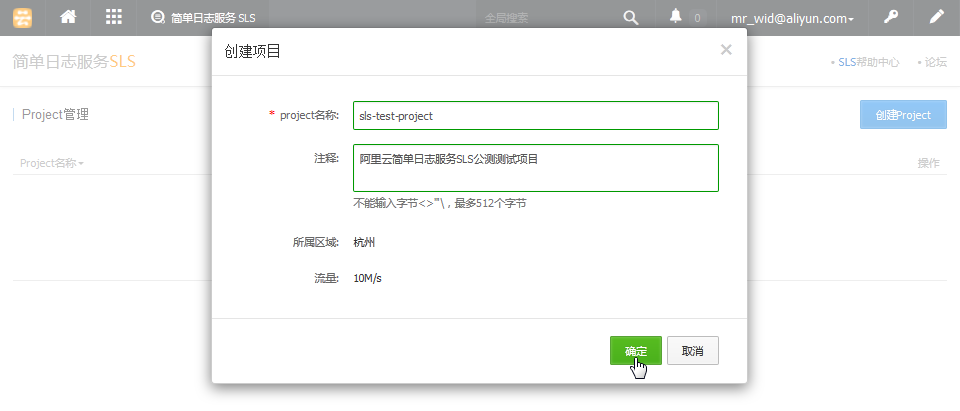960x411 pixels.
Task: Confirm with the 确定 button
Action: coord(636,350)
